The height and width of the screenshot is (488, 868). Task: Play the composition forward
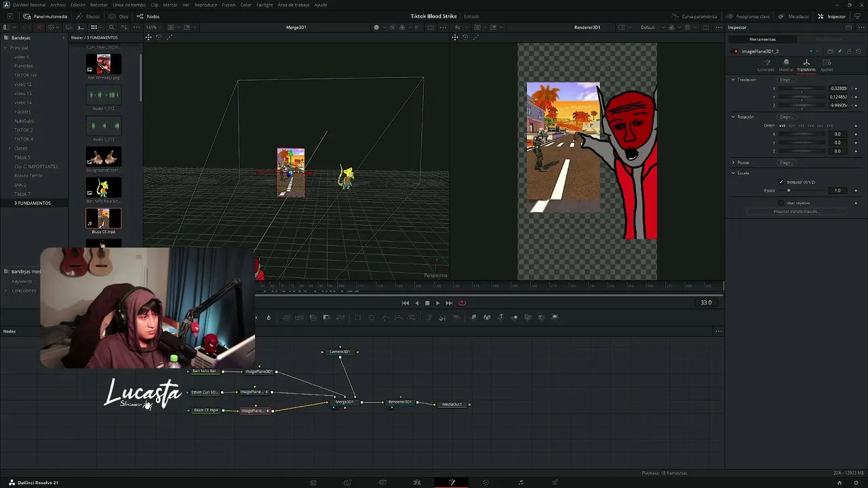(437, 303)
